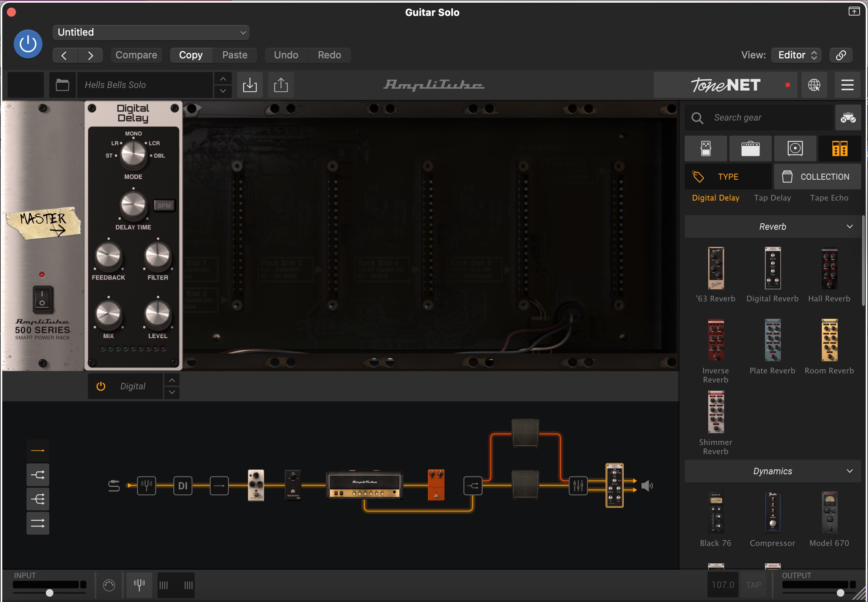This screenshot has height=602, width=868.
Task: Step to previous preset with up chevron
Action: (223, 79)
